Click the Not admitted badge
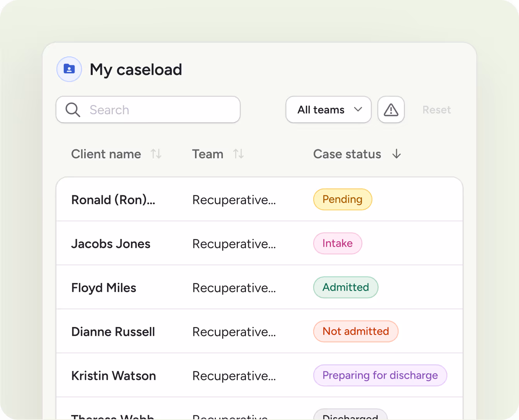This screenshot has height=420, width=519. 356,331
